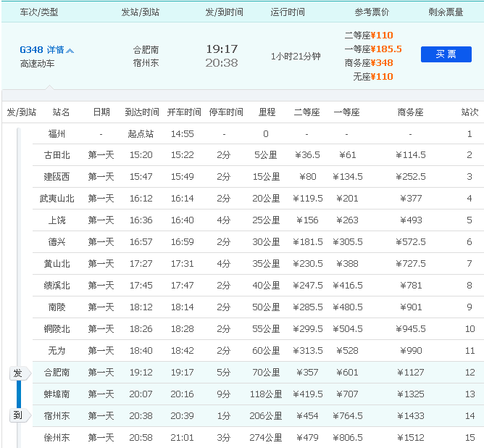Click station name 德兴
Screen dimensions: 484x448
[57, 241]
